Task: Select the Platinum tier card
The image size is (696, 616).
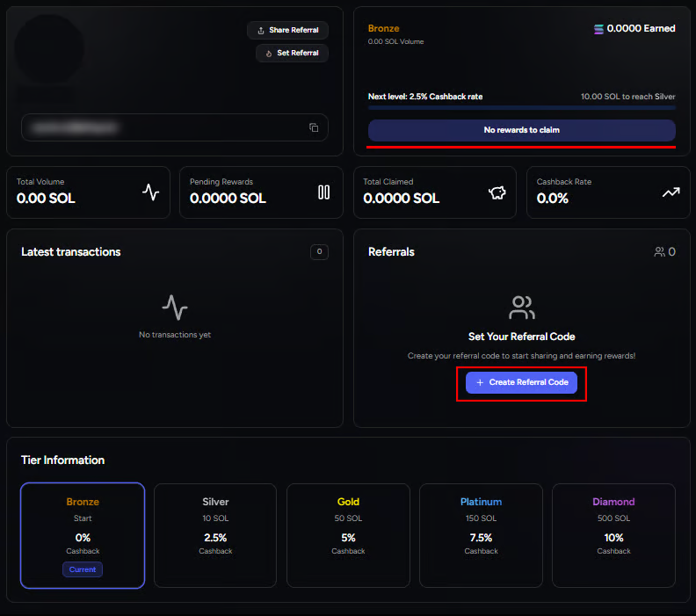Action: click(x=481, y=535)
